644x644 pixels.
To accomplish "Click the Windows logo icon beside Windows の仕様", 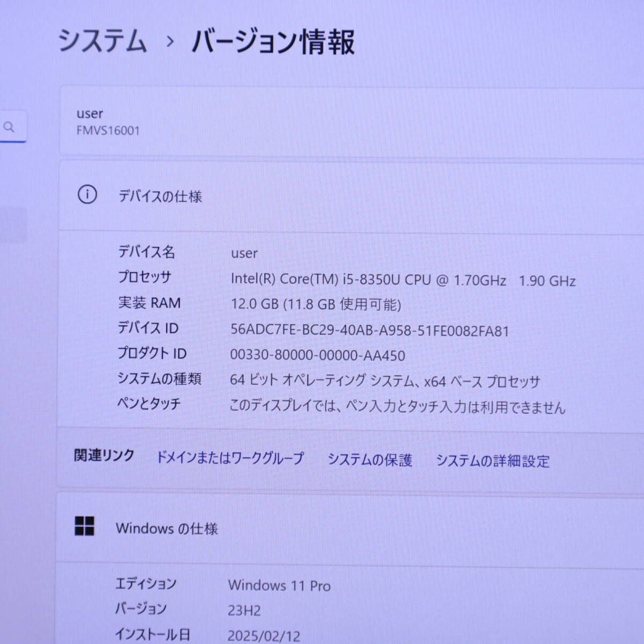I will (x=84, y=526).
